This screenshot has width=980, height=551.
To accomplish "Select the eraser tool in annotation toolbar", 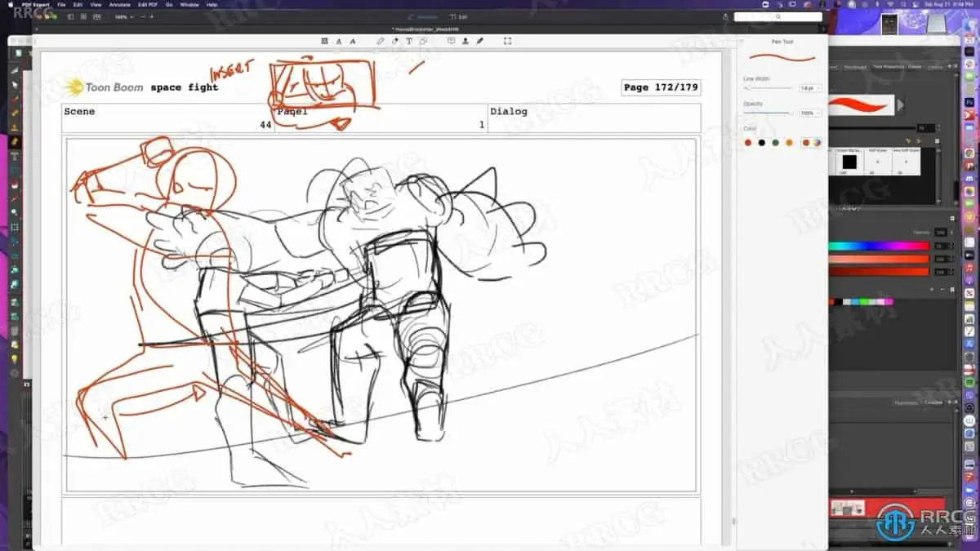I will pyautogui.click(x=394, y=41).
